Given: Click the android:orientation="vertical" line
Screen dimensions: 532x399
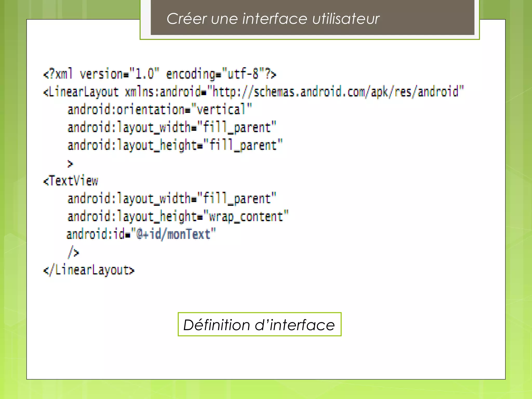Looking at the screenshot, I should 160,109.
